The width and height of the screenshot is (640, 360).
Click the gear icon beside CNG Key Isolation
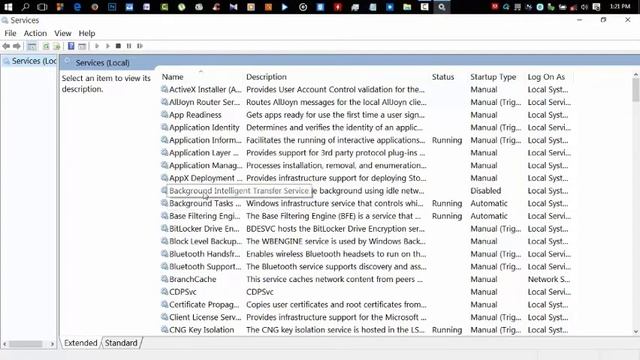coord(164,329)
